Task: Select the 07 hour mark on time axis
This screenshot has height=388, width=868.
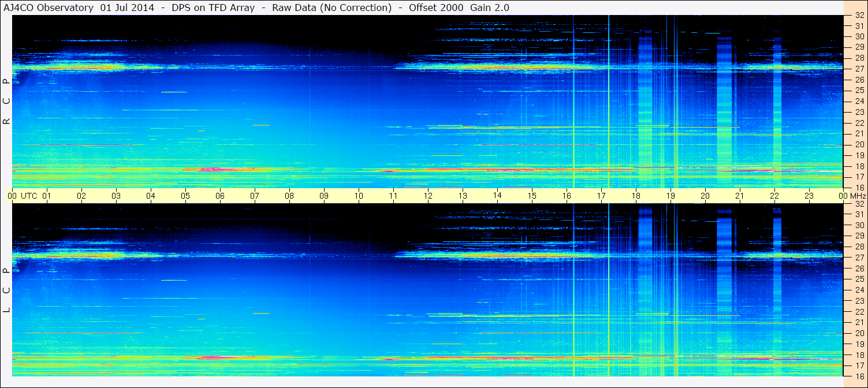Action: point(255,196)
